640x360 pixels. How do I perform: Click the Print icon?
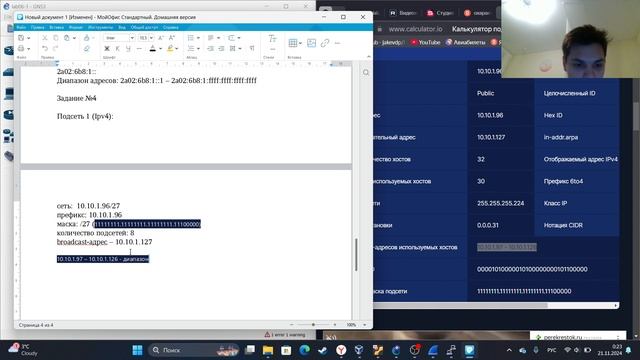[21, 49]
